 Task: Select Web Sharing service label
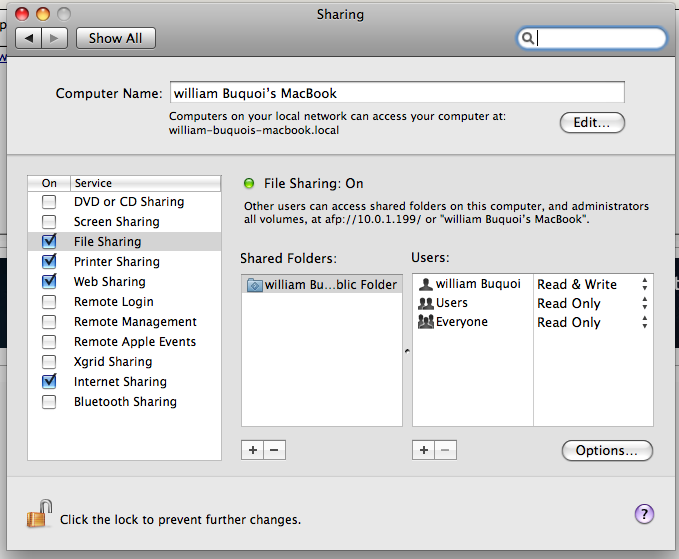(110, 281)
